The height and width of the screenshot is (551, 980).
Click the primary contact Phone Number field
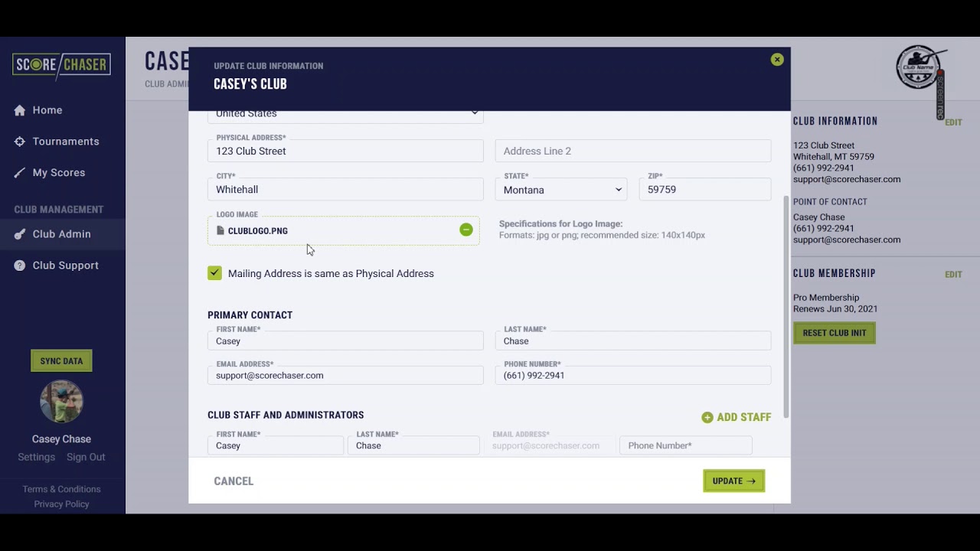click(x=633, y=375)
